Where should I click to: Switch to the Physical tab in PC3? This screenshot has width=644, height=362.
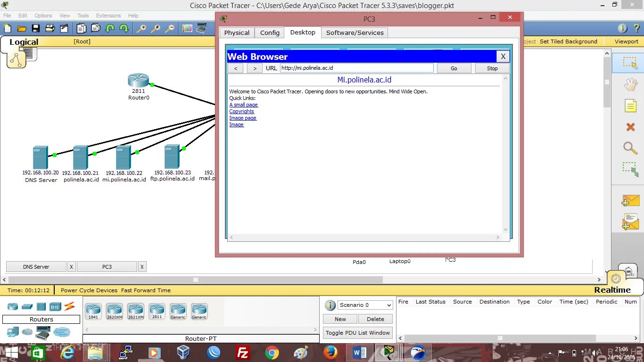click(x=237, y=33)
